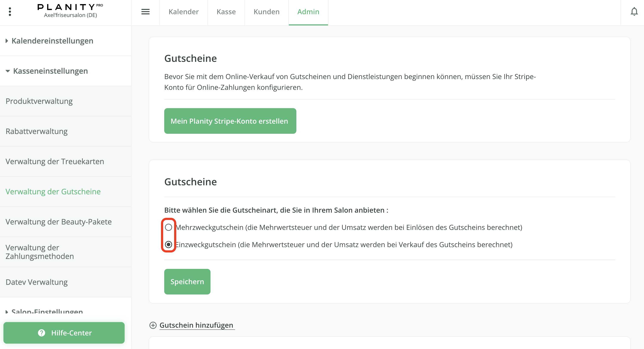Viewport: 644px width, 349px height.
Task: Click the Gutschein hinzufügen link
Action: (x=196, y=325)
